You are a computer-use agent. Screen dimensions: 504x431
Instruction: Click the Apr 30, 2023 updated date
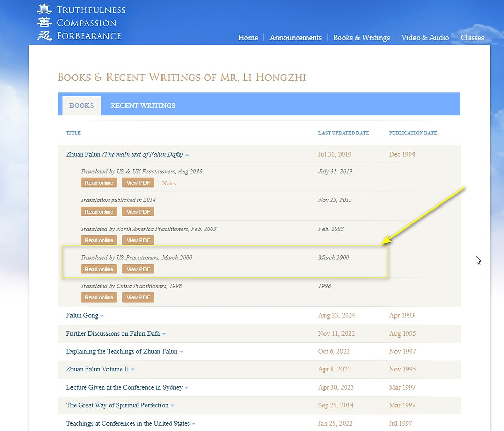[336, 387]
